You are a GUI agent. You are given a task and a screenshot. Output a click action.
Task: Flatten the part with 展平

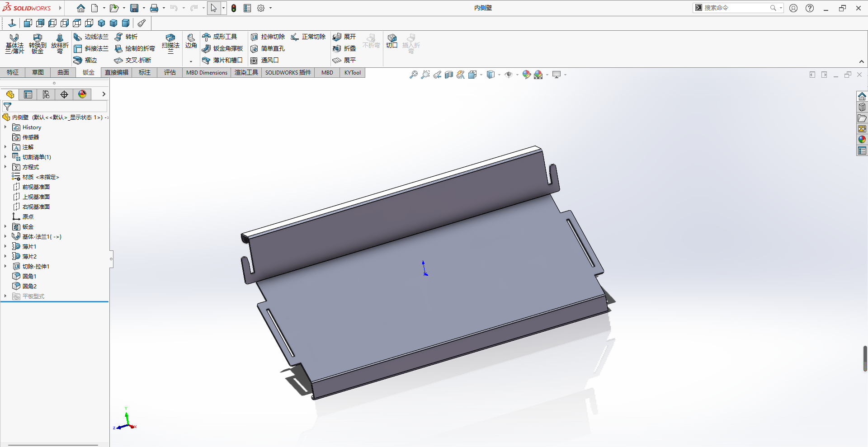(x=344, y=60)
